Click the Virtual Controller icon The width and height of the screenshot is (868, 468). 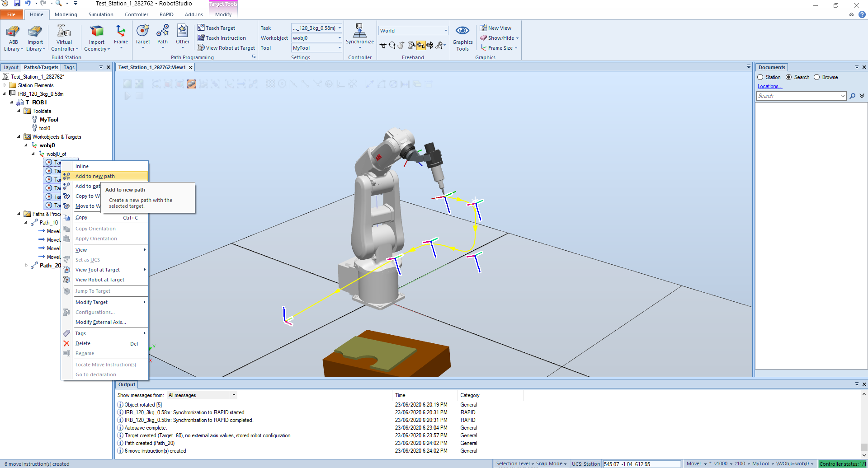click(64, 32)
